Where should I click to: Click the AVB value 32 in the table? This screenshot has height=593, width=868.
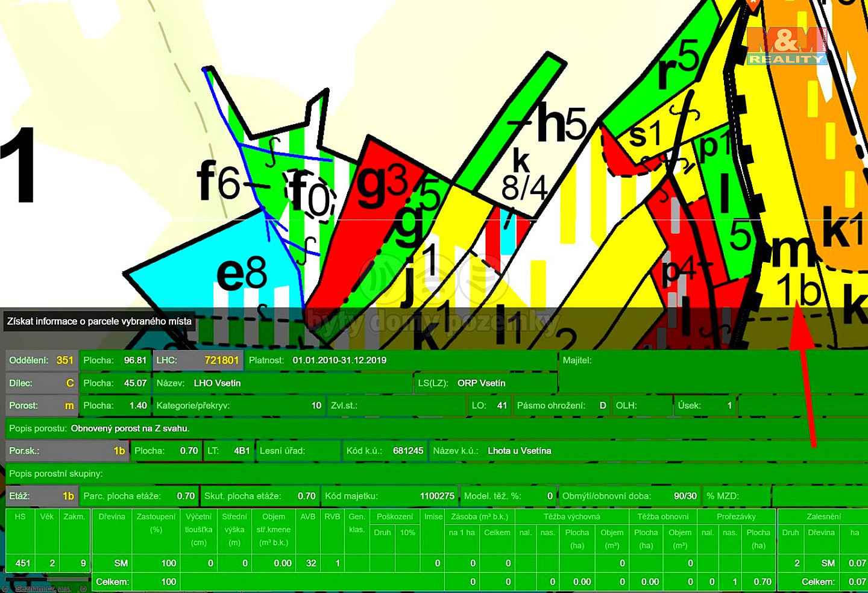point(311,563)
